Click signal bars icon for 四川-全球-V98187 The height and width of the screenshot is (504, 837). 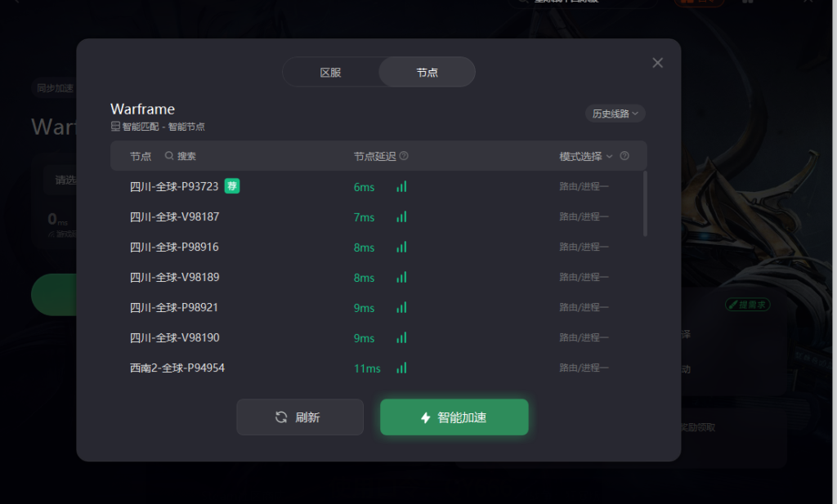pyautogui.click(x=401, y=216)
